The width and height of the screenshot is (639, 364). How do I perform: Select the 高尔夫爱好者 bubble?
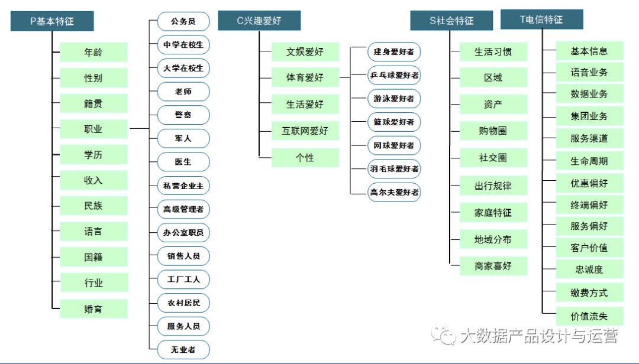pyautogui.click(x=394, y=192)
